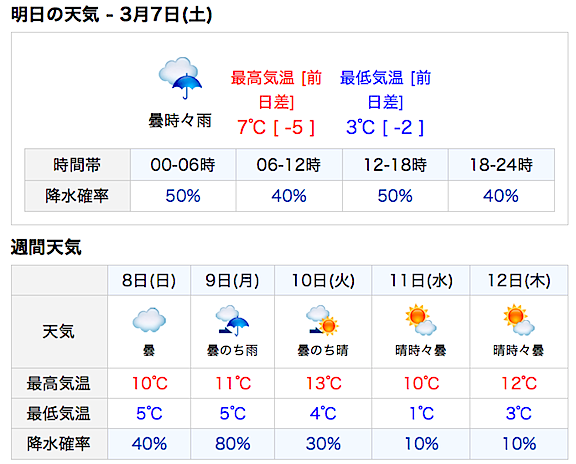
Task: Select the 18-24時 time slot header
Action: click(x=501, y=165)
